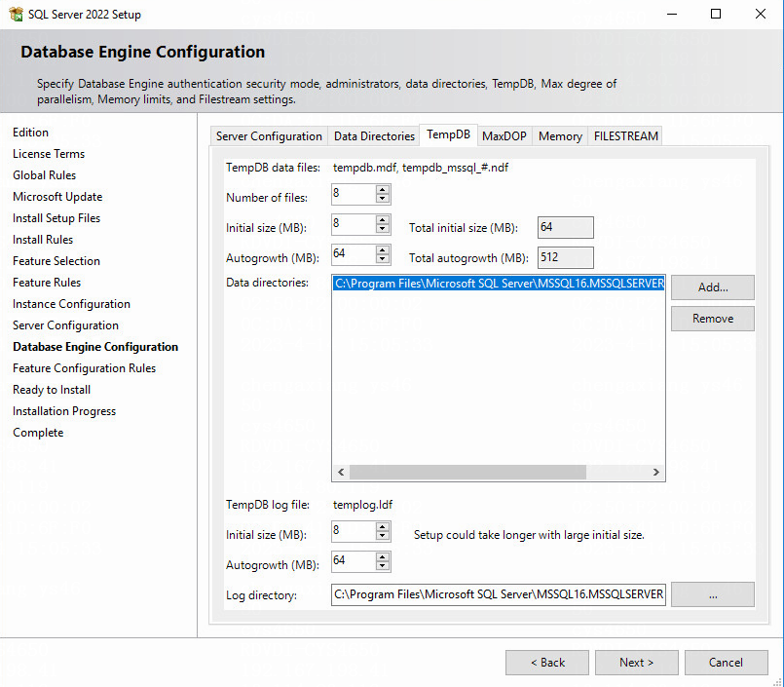Decrease TempDB log Autogrowth spinner

pyautogui.click(x=383, y=566)
